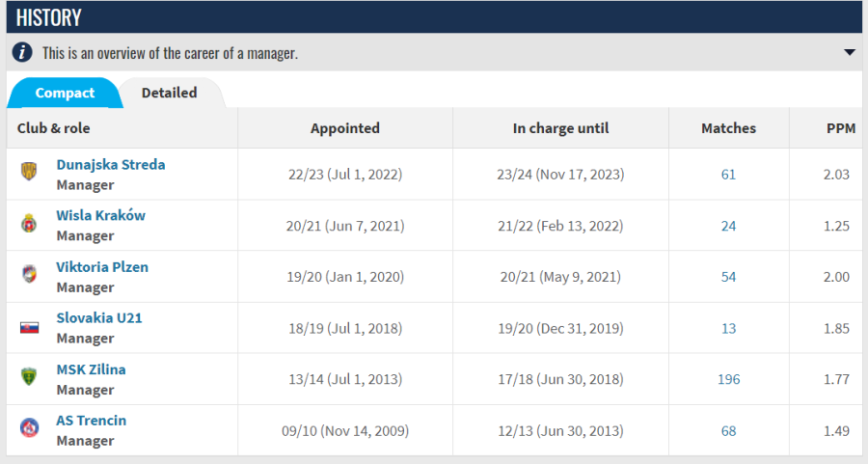This screenshot has width=868, height=464.
Task: Click the Slovakia flag icon
Action: (x=29, y=328)
